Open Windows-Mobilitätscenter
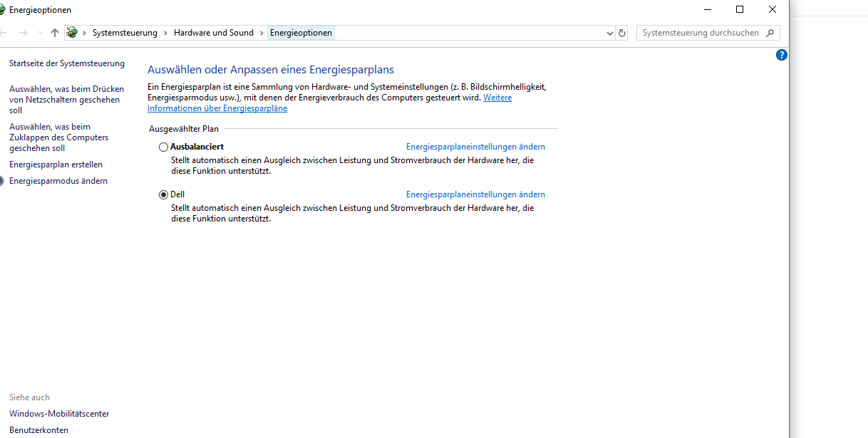Image resolution: width=868 pixels, height=438 pixels. [59, 414]
